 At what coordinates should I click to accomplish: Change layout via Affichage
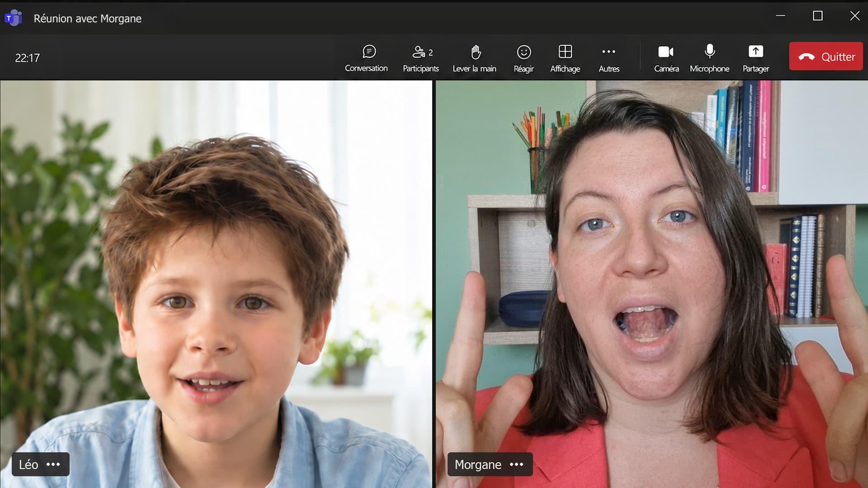(x=565, y=58)
